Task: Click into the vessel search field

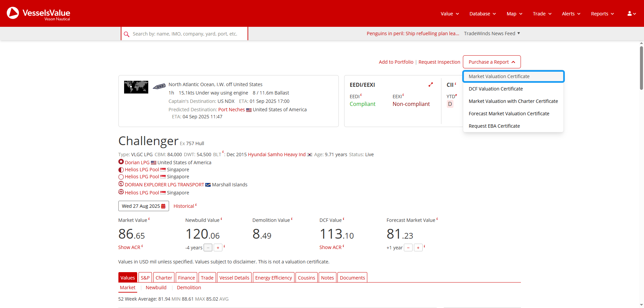Action: pos(188,34)
